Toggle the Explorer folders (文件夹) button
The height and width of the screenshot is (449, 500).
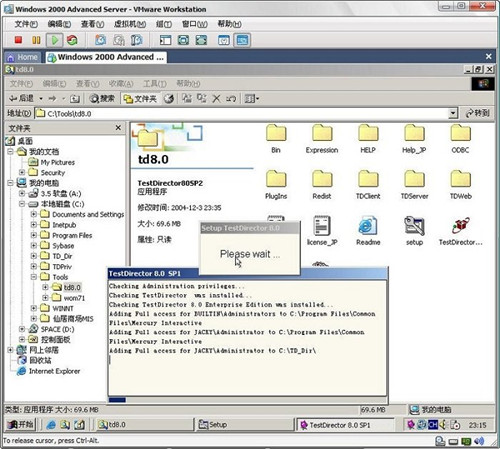tap(140, 99)
